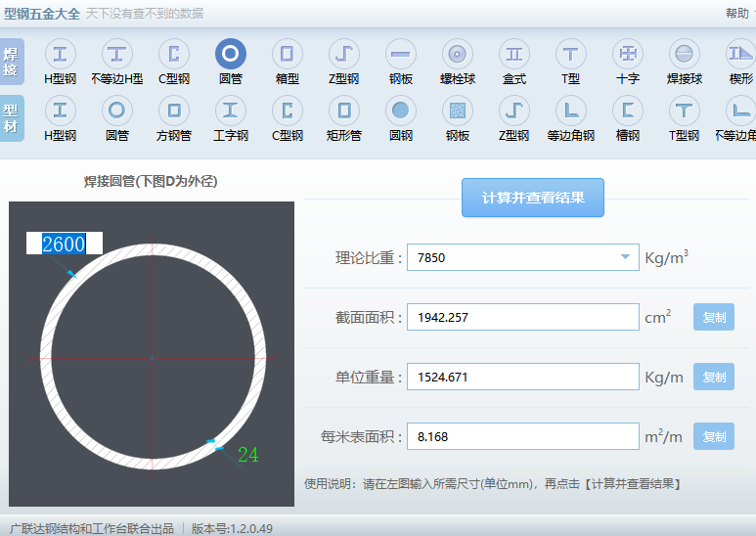Select welded H型钢 icon in 焊接 row
The image size is (756, 536).
[x=61, y=54]
